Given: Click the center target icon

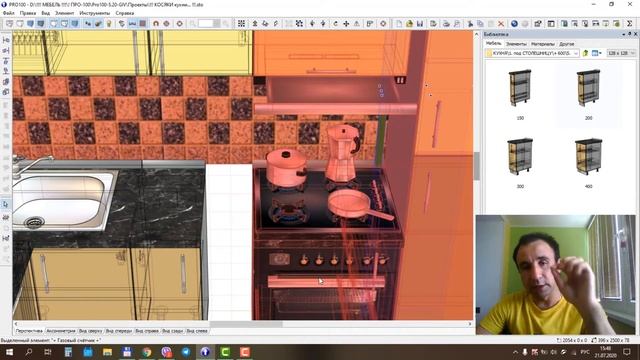Looking at the screenshot, I should pos(383,24).
